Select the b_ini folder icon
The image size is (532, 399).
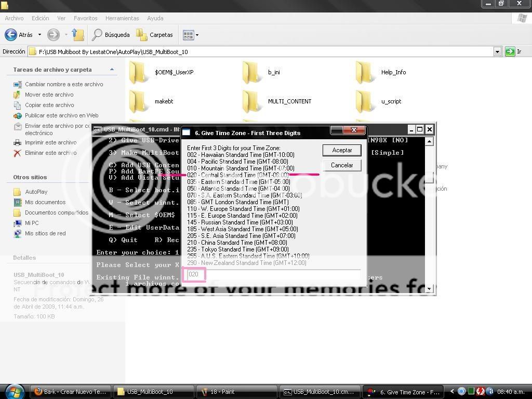pyautogui.click(x=251, y=72)
